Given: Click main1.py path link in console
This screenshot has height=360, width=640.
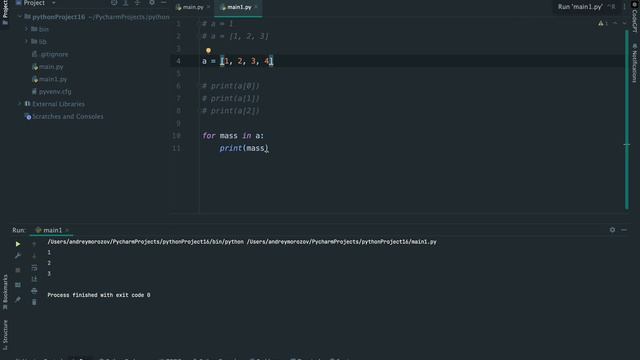Looking at the screenshot, I should coord(342,242).
